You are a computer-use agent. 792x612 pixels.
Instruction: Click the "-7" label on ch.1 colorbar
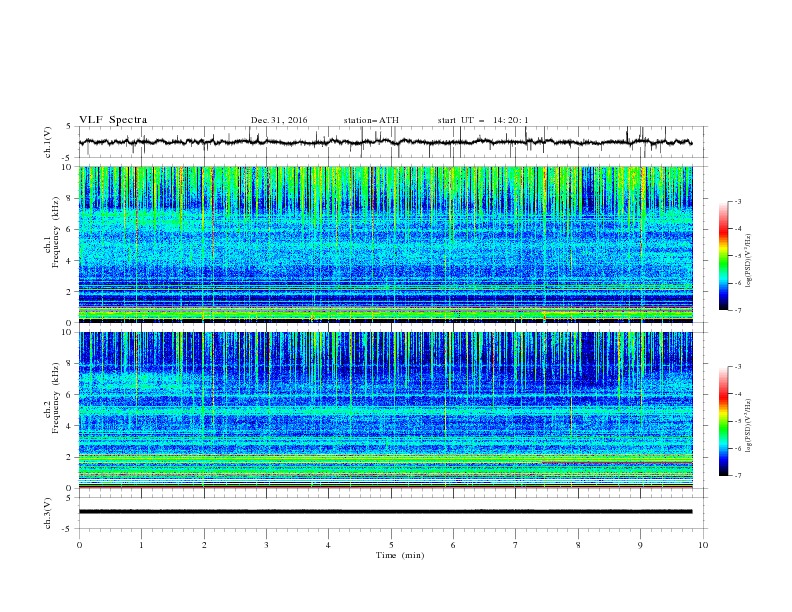pyautogui.click(x=738, y=310)
